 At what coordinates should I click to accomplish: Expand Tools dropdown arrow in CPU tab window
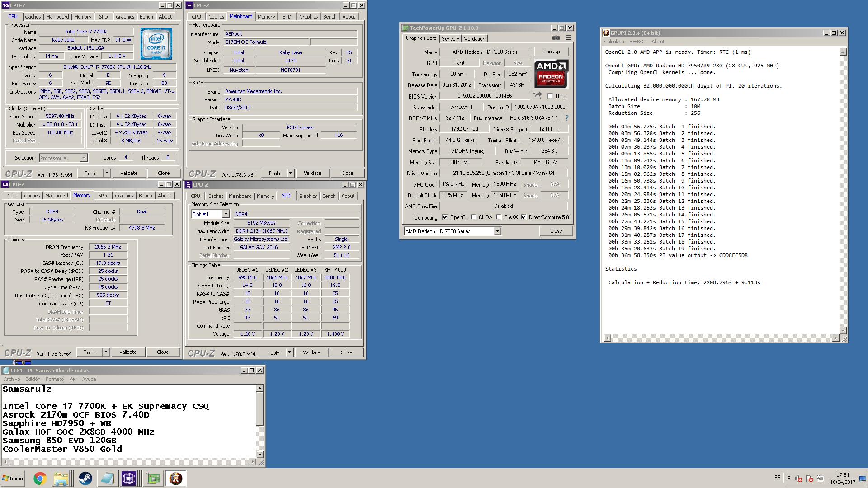(107, 173)
